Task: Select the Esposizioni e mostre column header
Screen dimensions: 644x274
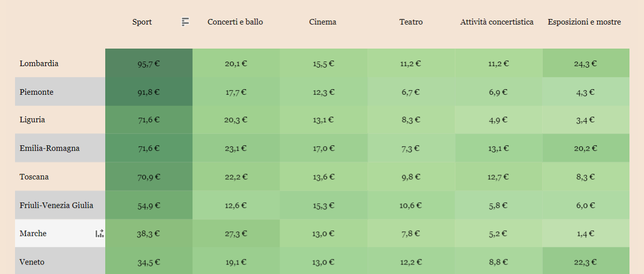Action: tap(584, 22)
